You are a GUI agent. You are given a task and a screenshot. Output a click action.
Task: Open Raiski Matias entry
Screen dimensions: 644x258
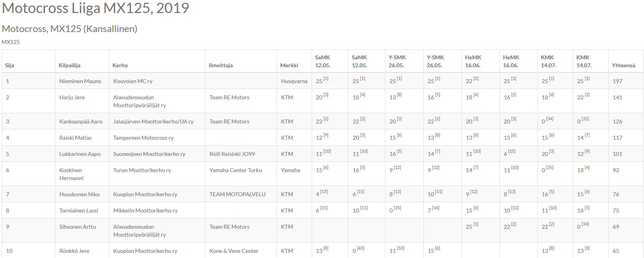(x=75, y=138)
